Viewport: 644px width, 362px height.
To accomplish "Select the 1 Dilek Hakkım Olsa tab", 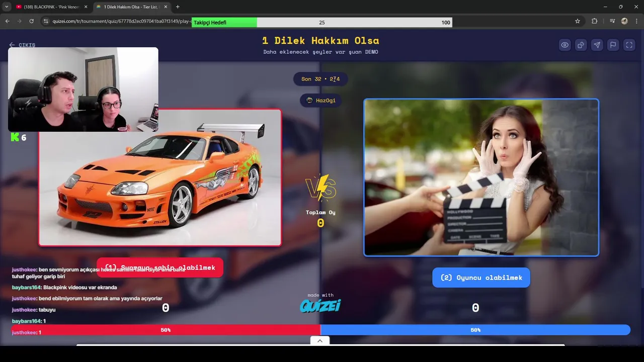I will (x=132, y=7).
